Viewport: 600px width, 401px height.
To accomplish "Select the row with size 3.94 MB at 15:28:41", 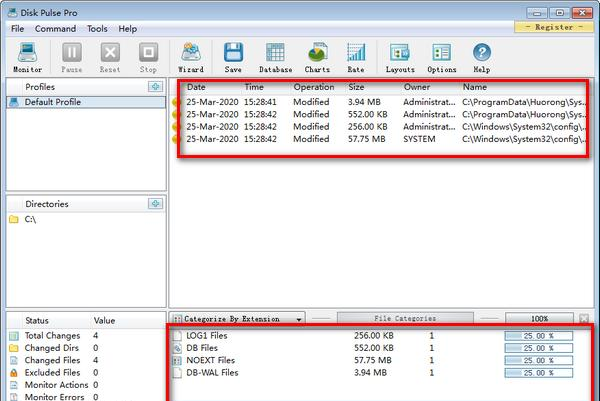I will tap(379, 102).
